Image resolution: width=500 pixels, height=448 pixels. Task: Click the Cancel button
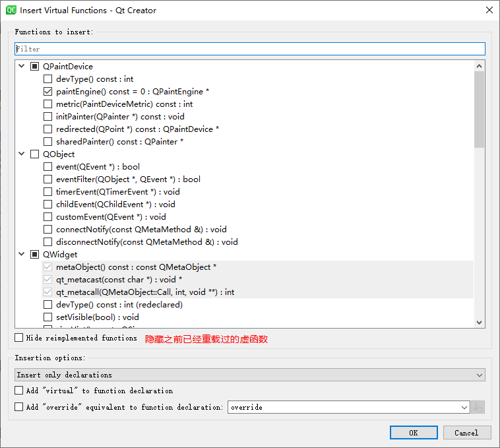pyautogui.click(x=467, y=433)
